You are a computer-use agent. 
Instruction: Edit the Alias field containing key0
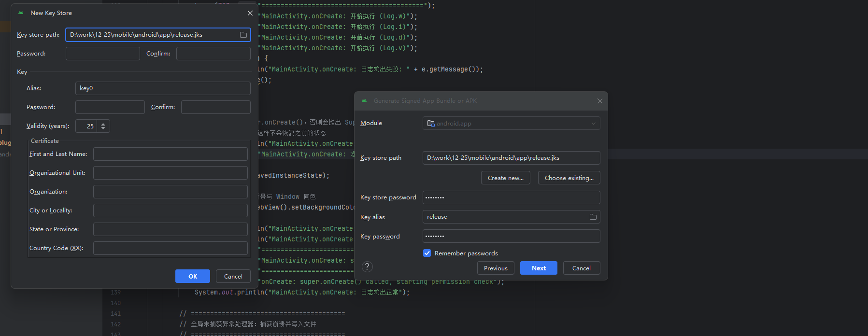tap(163, 88)
